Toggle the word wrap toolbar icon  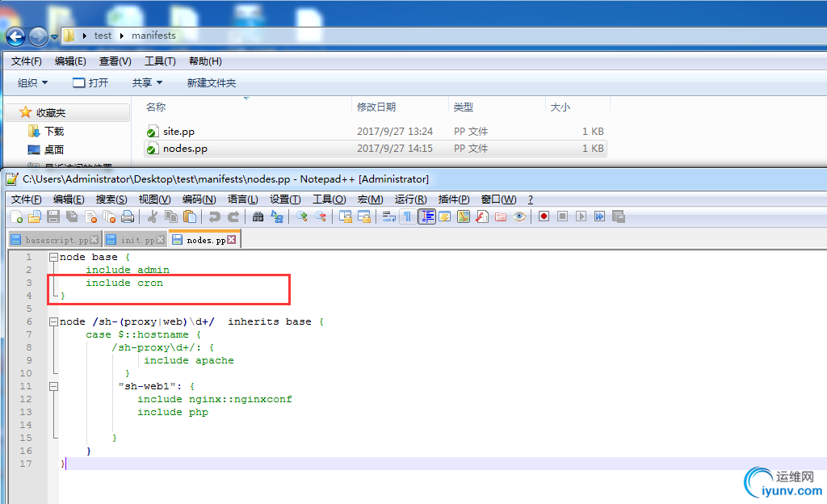pos(389,216)
